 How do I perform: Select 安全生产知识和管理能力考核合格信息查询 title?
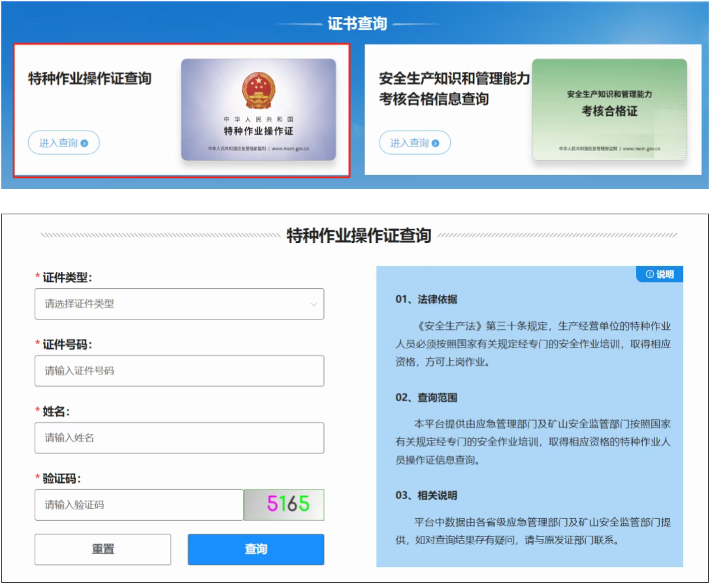(454, 89)
